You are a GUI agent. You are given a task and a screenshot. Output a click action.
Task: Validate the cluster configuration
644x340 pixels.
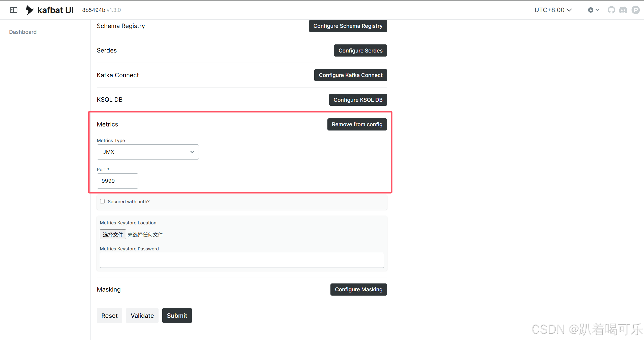coord(142,316)
